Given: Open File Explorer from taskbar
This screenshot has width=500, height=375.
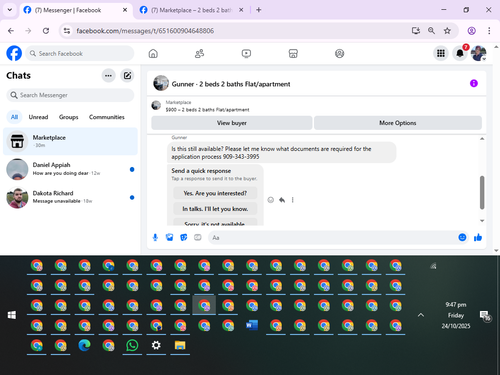Looking at the screenshot, I should point(180,345).
